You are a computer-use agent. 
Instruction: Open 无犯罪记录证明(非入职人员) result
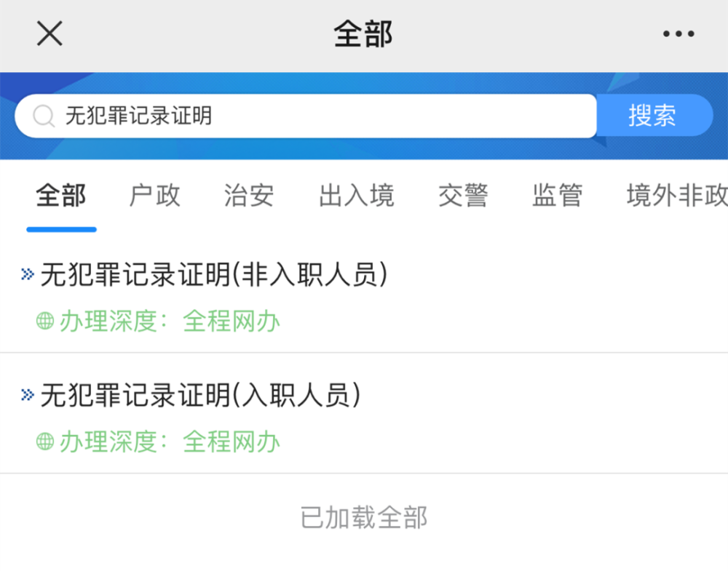[213, 275]
